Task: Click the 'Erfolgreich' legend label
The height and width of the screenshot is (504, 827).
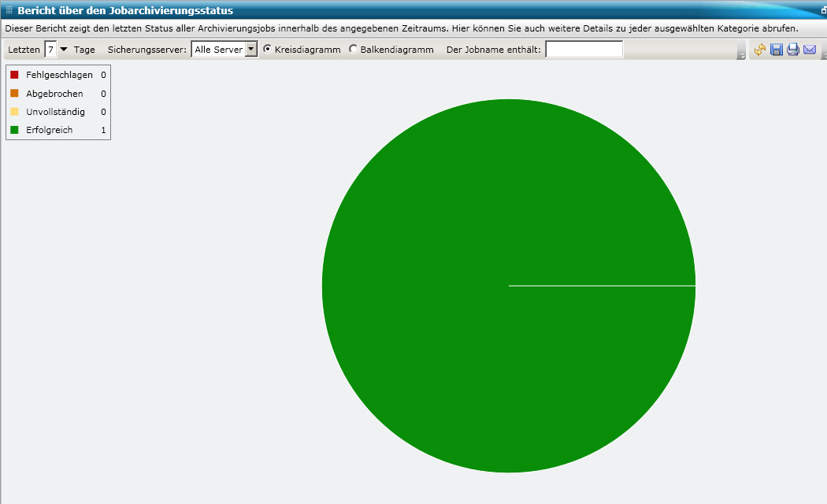Action: point(49,130)
